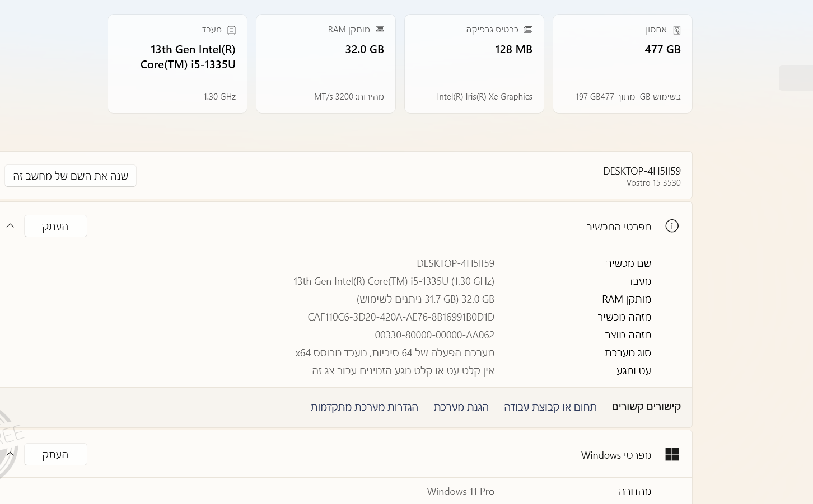Open the הגדרות מערכת מתקדמות link
Screen dimensions: 813x504
point(364,407)
